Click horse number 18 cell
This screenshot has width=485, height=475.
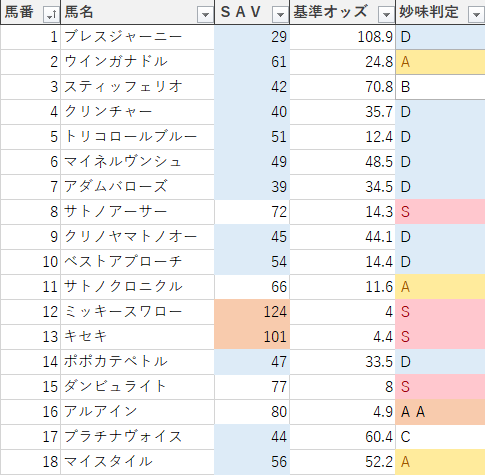pos(30,462)
